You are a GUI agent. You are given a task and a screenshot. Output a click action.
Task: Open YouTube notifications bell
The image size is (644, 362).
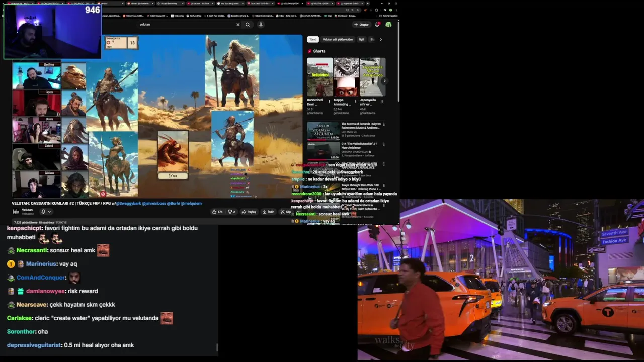[x=377, y=24]
